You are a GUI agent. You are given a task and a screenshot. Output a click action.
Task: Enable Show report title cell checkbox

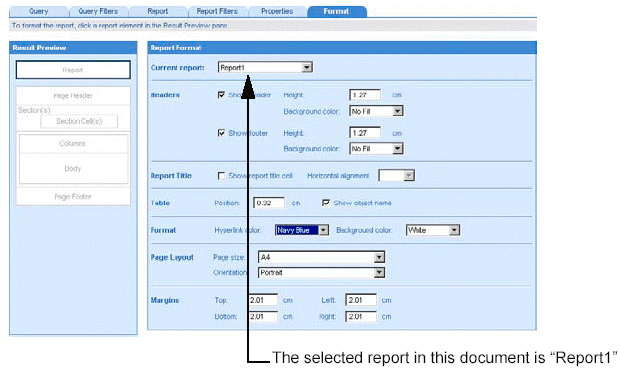click(221, 176)
